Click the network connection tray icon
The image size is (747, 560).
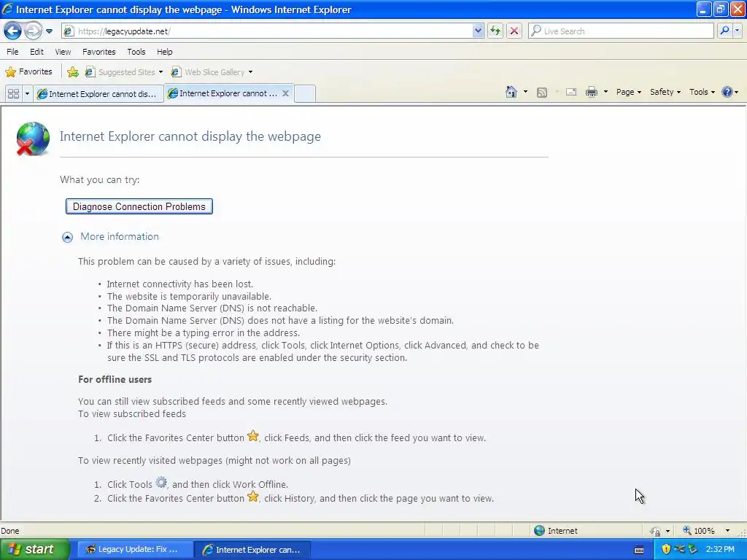pos(679,550)
